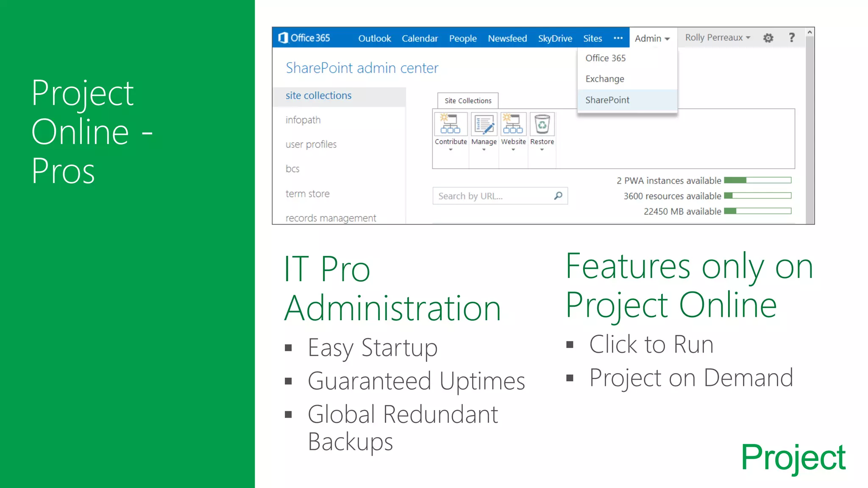This screenshot has height=488, width=868.
Task: Select SharePoint in the Admin menu
Action: pyautogui.click(x=627, y=100)
